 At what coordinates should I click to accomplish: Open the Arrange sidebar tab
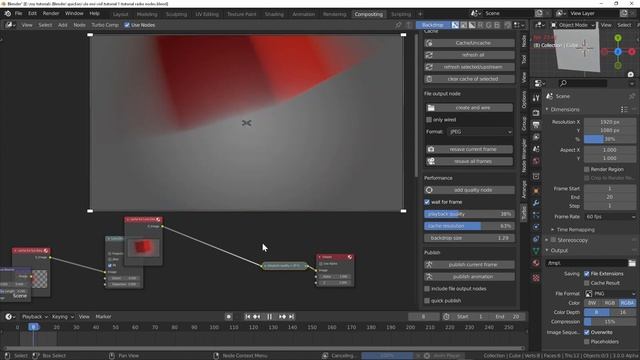(x=524, y=189)
